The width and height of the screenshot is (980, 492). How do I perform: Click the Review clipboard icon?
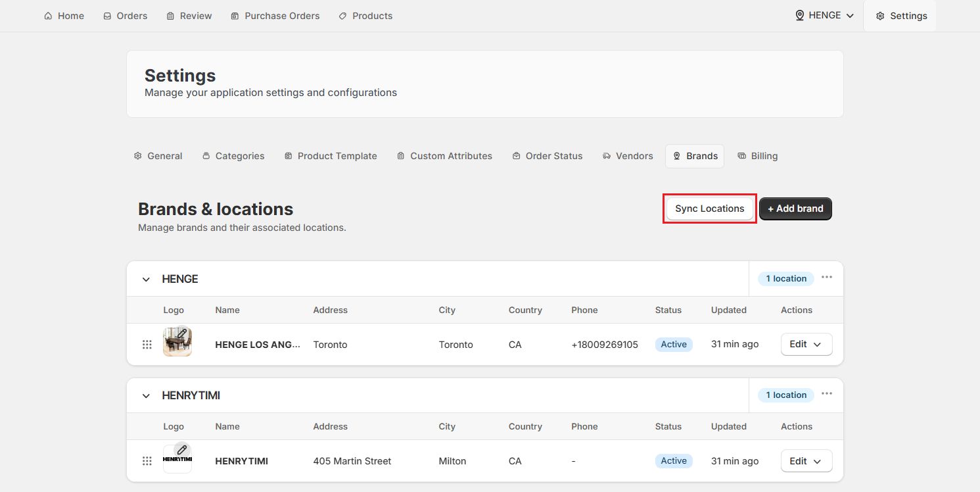coord(170,16)
